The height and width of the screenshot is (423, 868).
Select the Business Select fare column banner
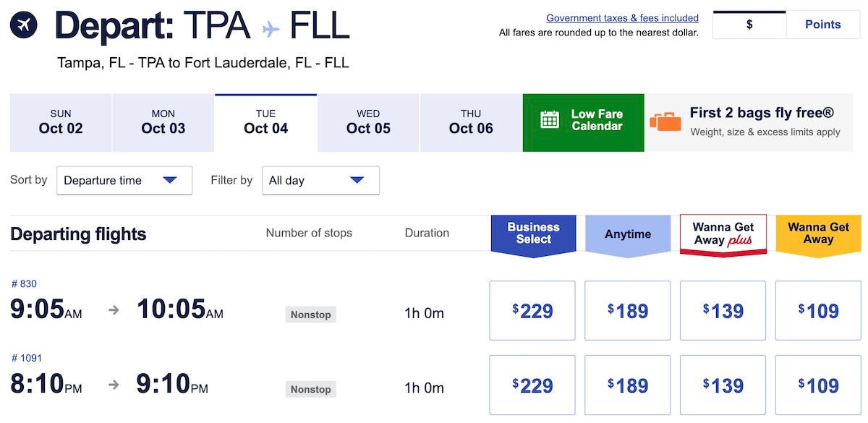533,231
